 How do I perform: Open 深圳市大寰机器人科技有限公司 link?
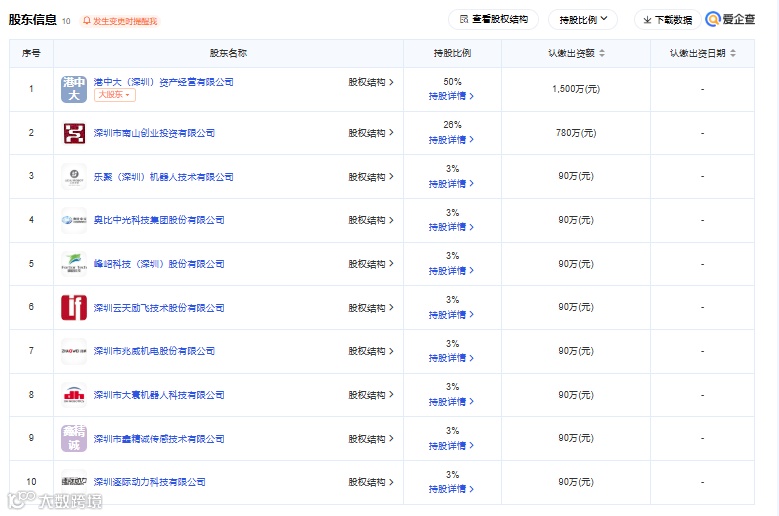[159, 395]
